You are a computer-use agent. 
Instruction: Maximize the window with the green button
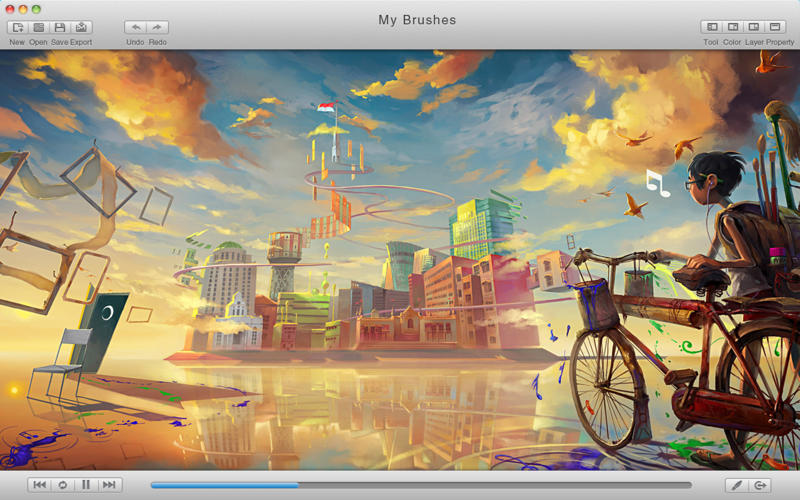[36, 9]
